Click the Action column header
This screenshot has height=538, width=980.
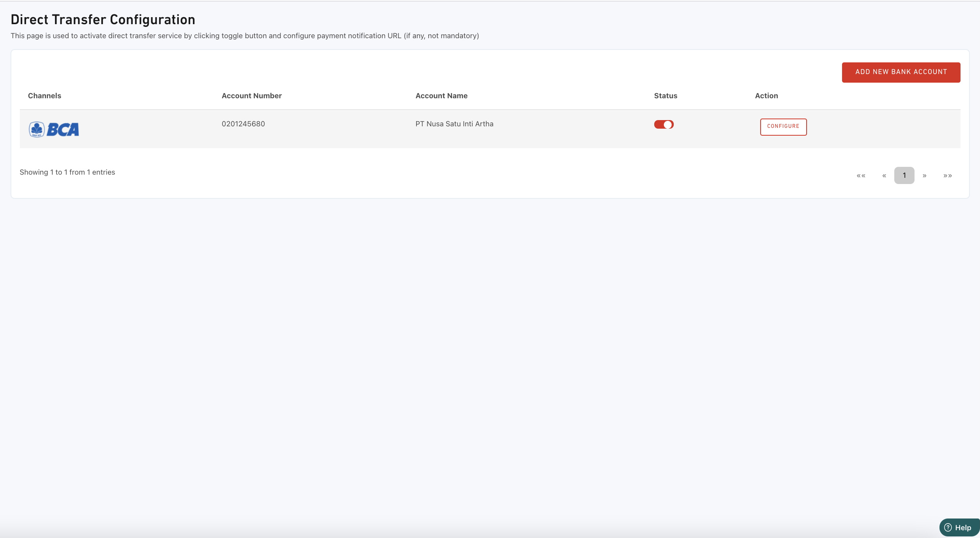coord(766,96)
